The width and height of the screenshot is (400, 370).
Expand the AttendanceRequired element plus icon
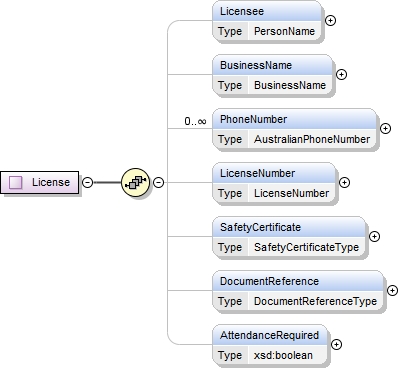[336, 345]
